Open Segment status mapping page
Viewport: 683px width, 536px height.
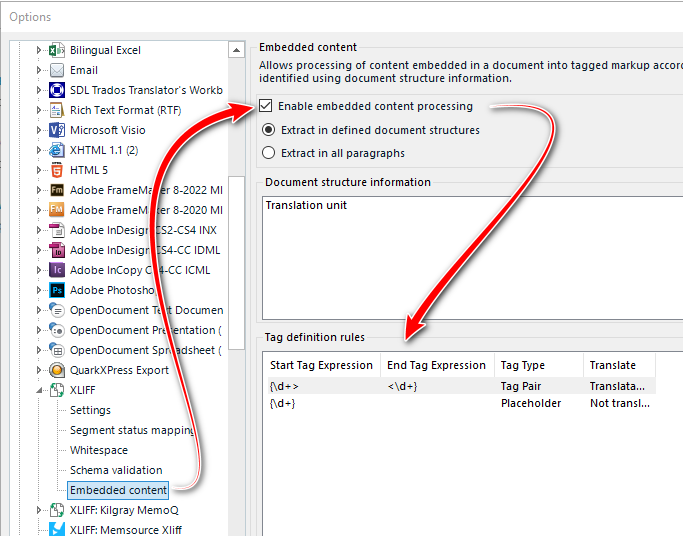pos(132,430)
